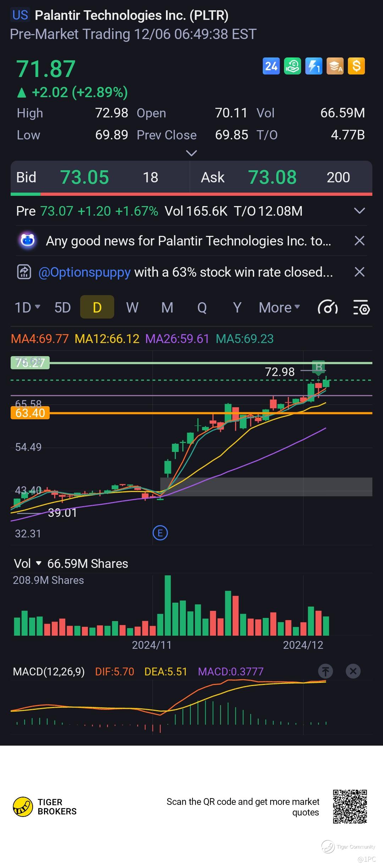The height and width of the screenshot is (868, 383).
Task: Switch to the Y yearly chart tab
Action: point(237,307)
